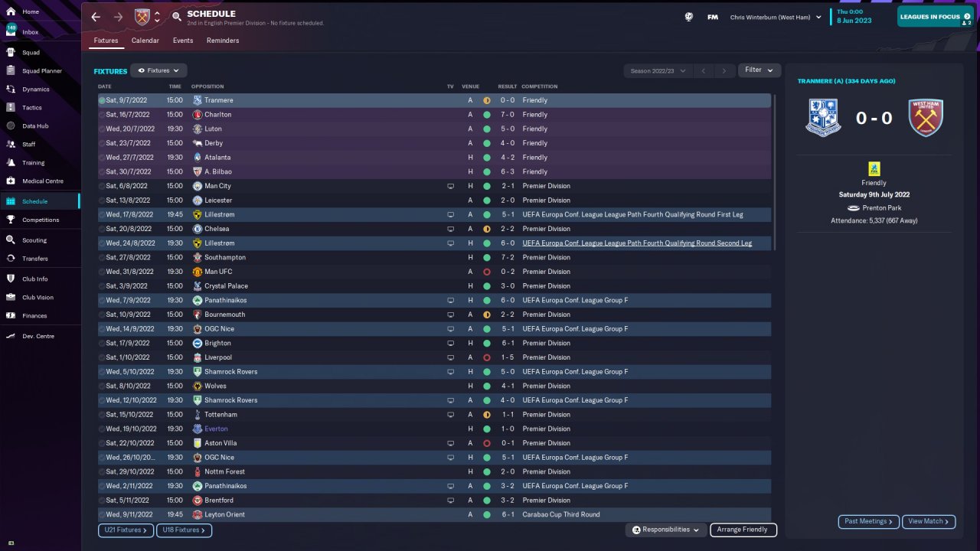Switch to the Calendar tab
This screenshot has height=551, width=980.
(x=145, y=41)
